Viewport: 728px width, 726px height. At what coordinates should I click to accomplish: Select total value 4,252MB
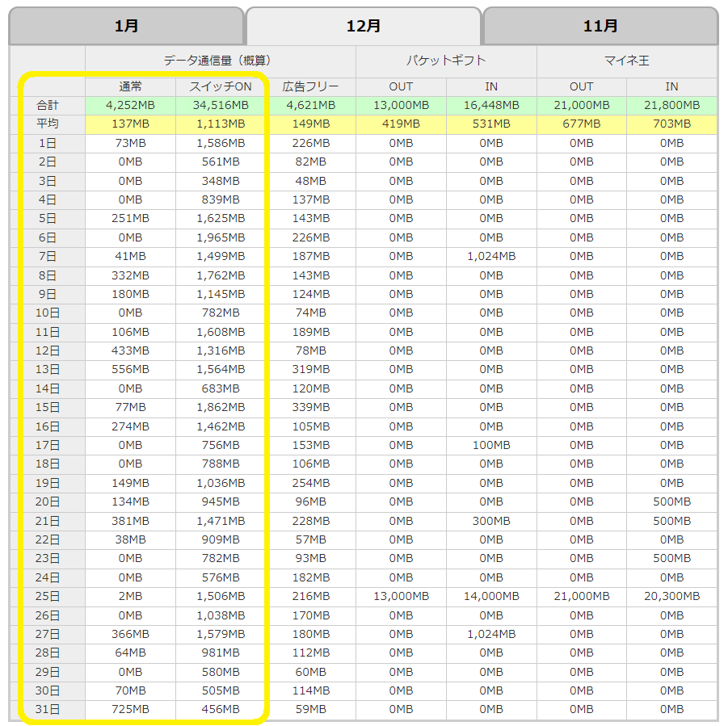[130, 105]
